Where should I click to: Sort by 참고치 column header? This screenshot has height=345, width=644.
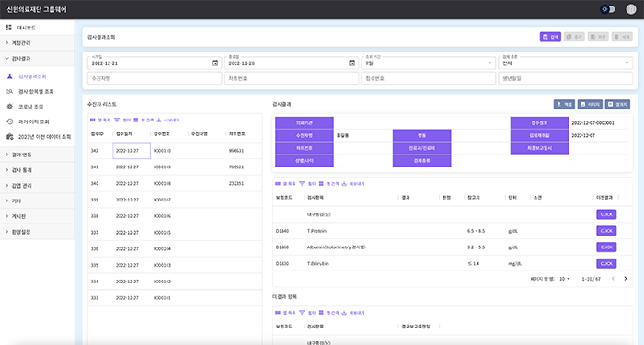click(x=474, y=198)
